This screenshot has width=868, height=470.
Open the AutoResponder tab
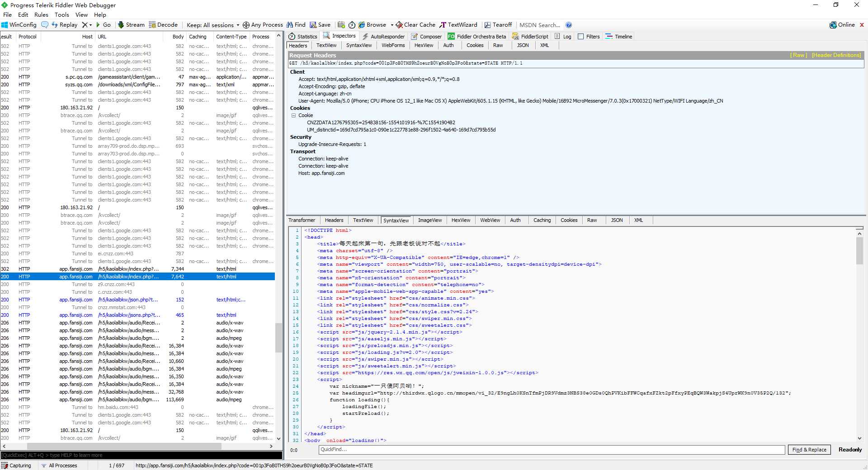coord(383,37)
